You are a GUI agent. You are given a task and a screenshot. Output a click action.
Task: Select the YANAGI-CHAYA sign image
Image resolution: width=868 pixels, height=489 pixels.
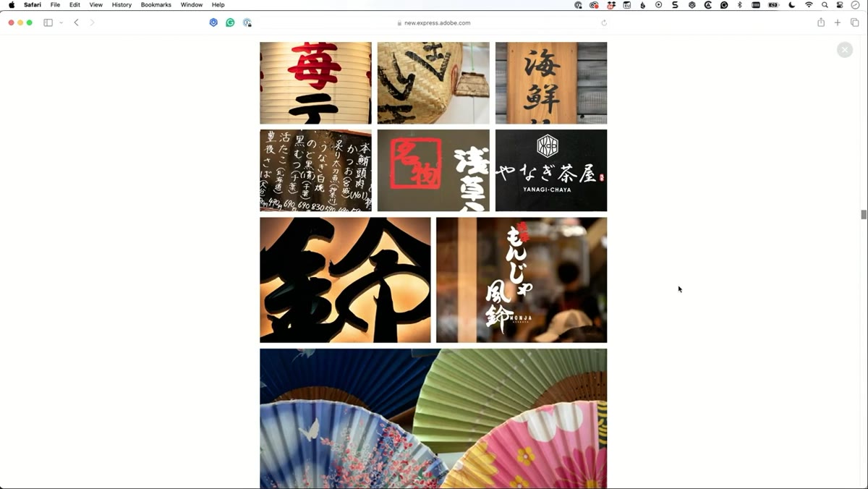tap(551, 171)
